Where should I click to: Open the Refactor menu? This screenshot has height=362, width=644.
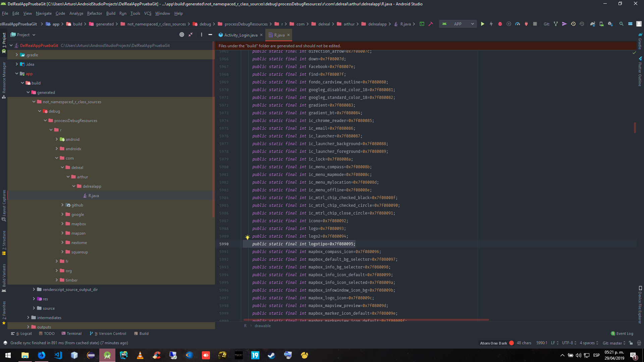tap(94, 13)
